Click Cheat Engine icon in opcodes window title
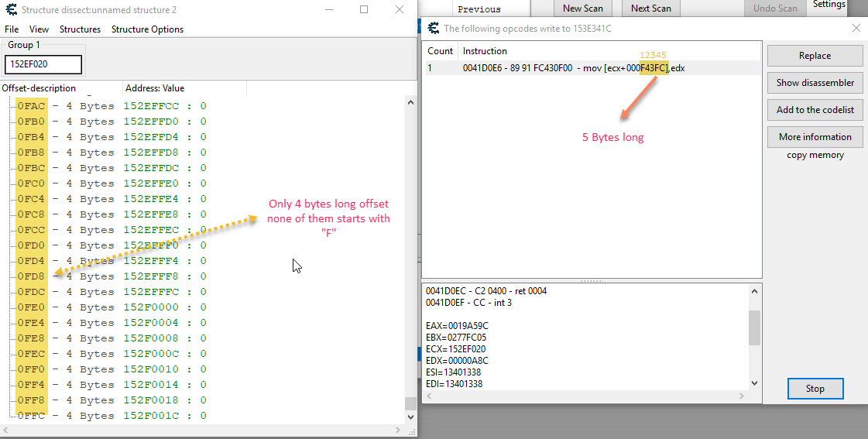 [434, 28]
